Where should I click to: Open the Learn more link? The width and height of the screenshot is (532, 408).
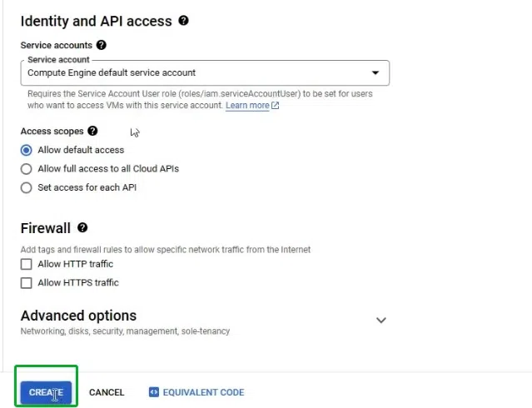(x=247, y=106)
